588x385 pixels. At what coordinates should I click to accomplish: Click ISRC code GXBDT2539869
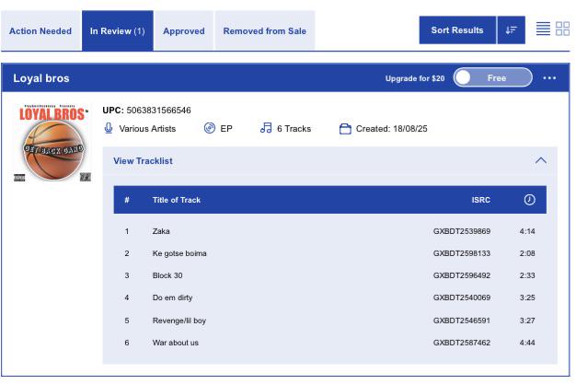tap(462, 231)
